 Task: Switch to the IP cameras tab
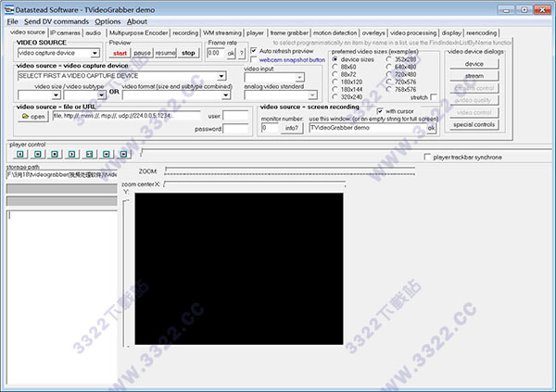click(x=65, y=33)
